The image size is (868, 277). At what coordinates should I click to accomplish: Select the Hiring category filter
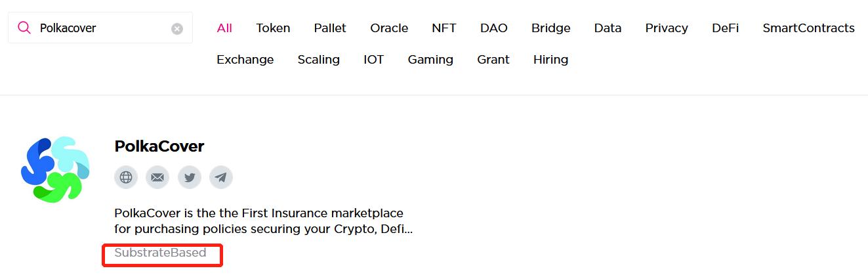pos(551,60)
